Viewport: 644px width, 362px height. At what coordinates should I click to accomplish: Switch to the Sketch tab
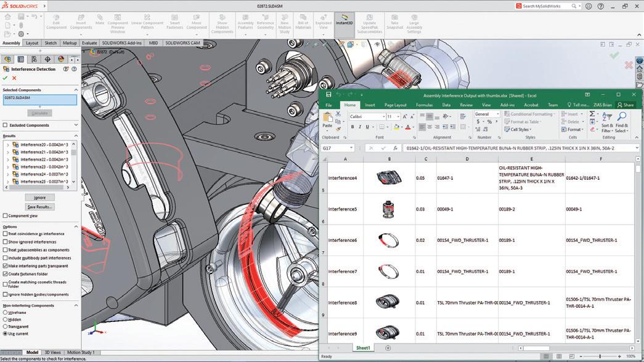click(x=51, y=43)
